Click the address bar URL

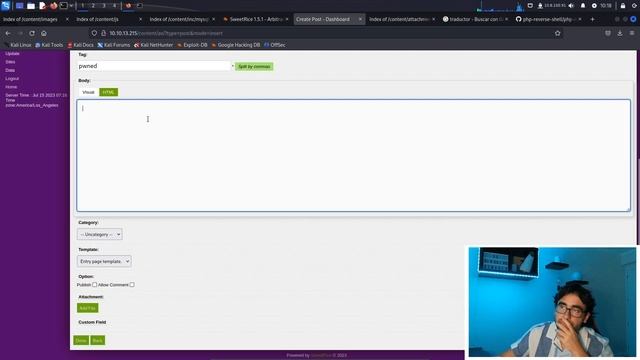pyautogui.click(x=166, y=33)
